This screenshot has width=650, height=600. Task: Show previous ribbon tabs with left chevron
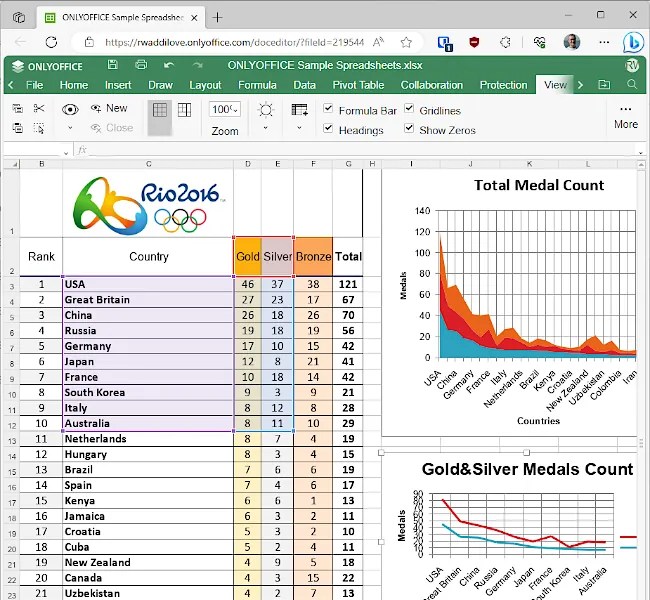pos(11,85)
